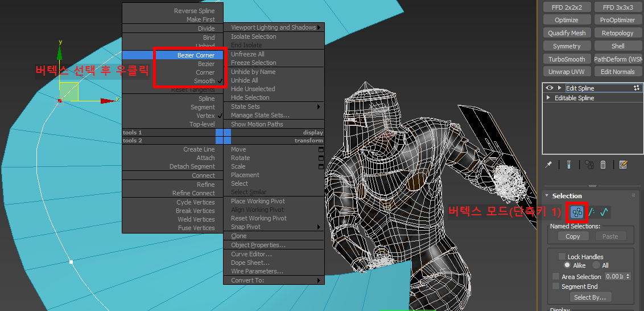
Task: Apply the Unwrap UVW modifier
Action: pos(567,72)
